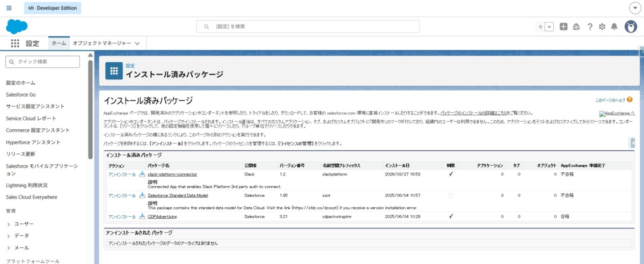Open the favorites list dropdown arrow
644x264 pixels.
(x=549, y=27)
